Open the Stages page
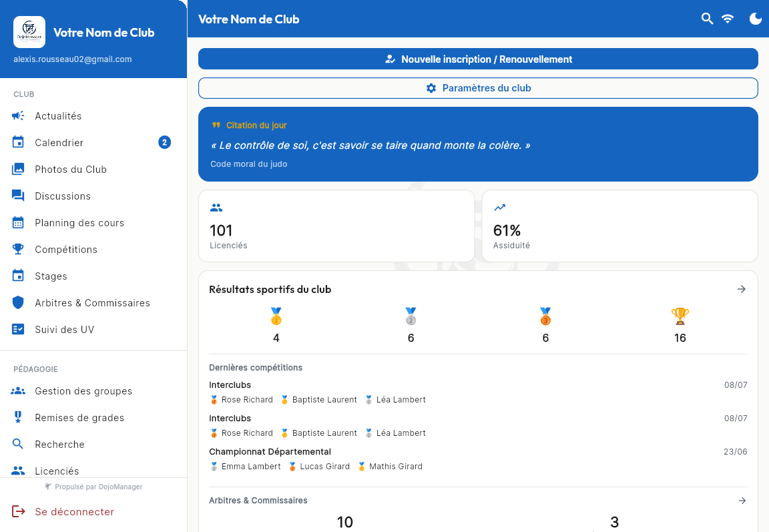Viewport: 769px width, 532px height. pyautogui.click(x=93, y=276)
